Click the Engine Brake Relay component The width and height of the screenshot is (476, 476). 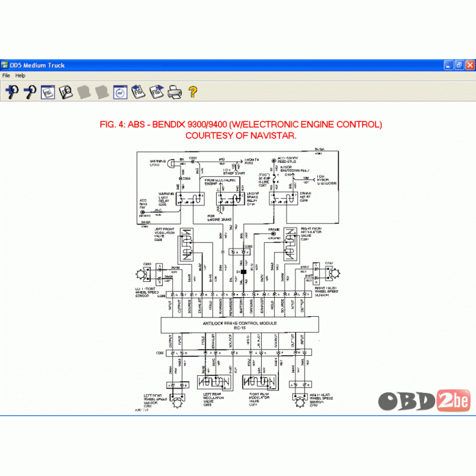(x=230, y=199)
